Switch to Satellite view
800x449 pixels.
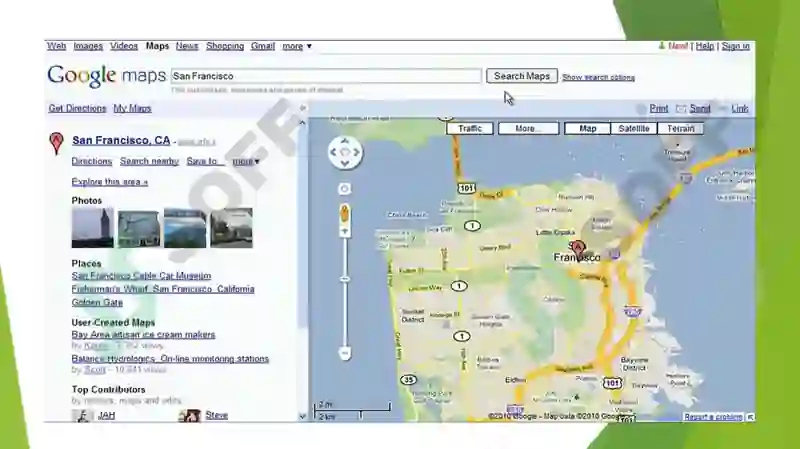(x=634, y=129)
